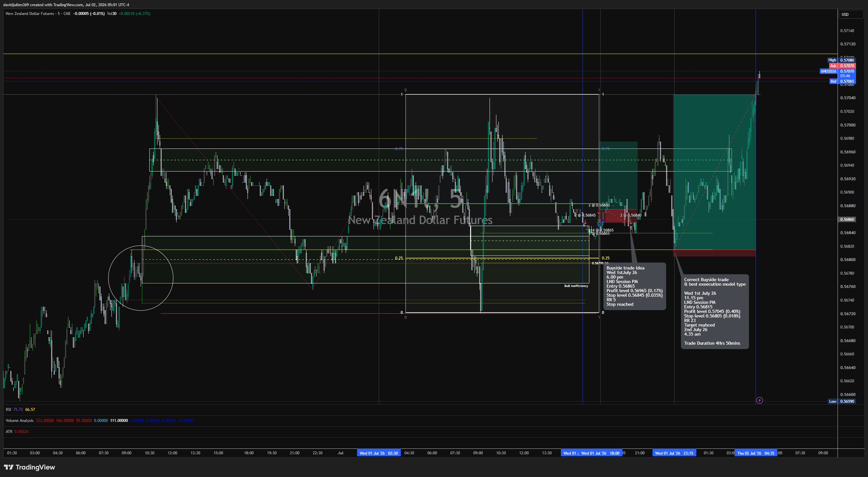868x477 pixels.
Task: Click the 0.57140 price axis tick
Action: (x=847, y=31)
